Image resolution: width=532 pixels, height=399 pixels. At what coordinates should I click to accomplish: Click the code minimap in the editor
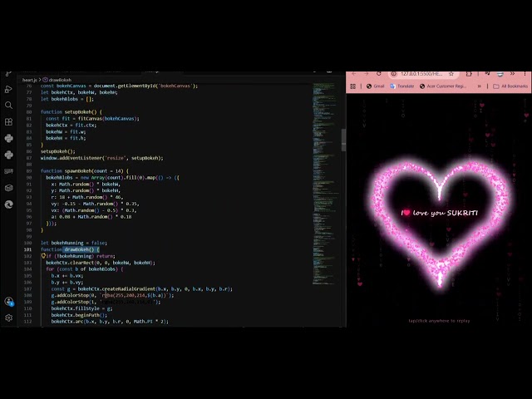(325, 183)
